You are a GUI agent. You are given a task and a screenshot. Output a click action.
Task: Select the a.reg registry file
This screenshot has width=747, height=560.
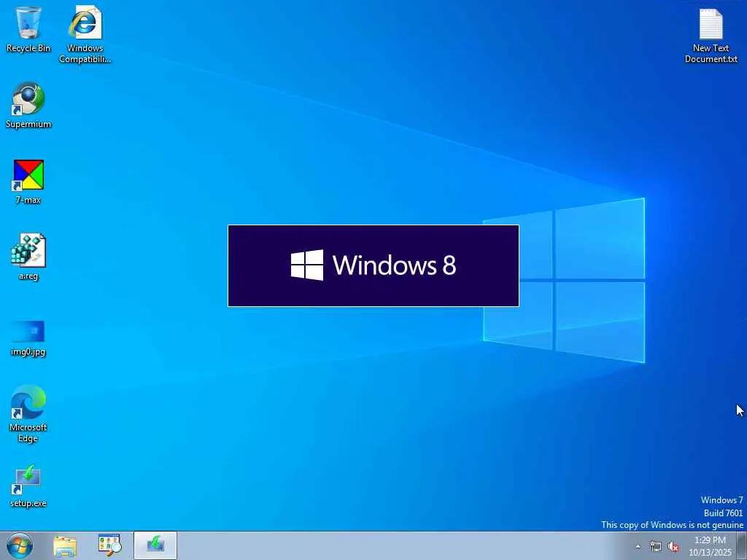pyautogui.click(x=28, y=257)
